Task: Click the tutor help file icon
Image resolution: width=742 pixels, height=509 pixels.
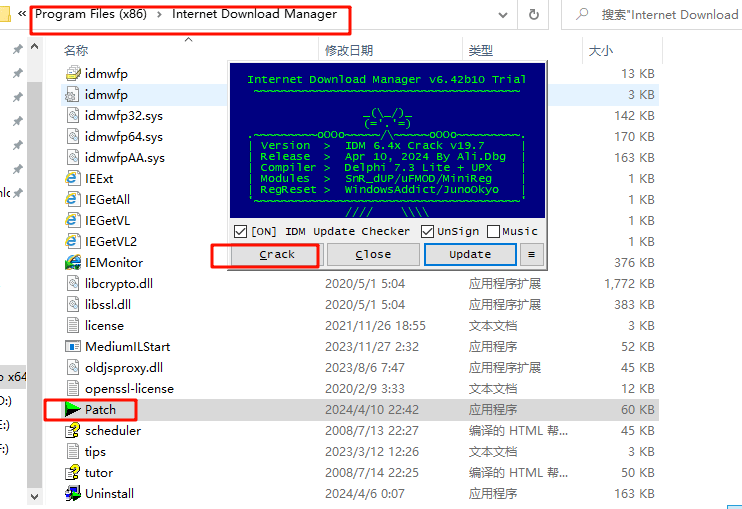Action: 72,473
